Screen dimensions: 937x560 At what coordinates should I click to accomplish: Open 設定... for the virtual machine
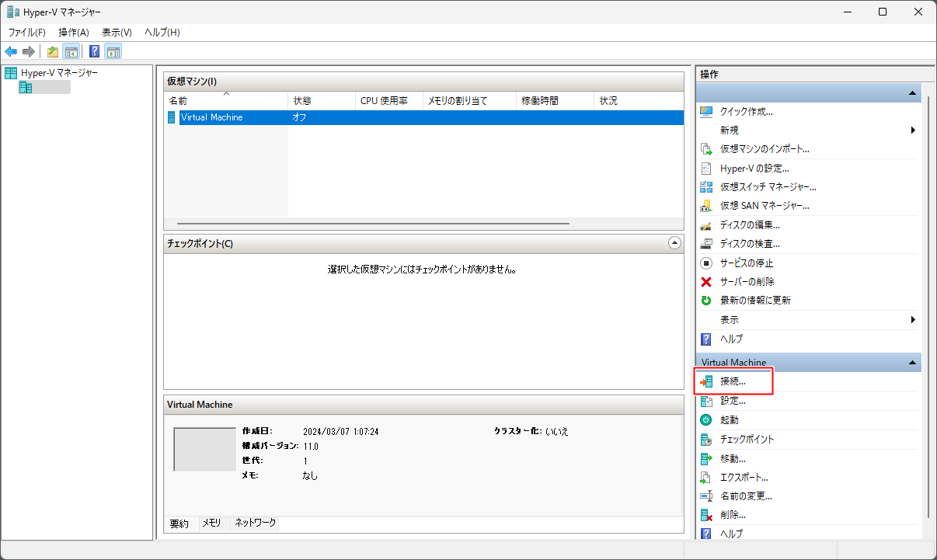tap(733, 401)
